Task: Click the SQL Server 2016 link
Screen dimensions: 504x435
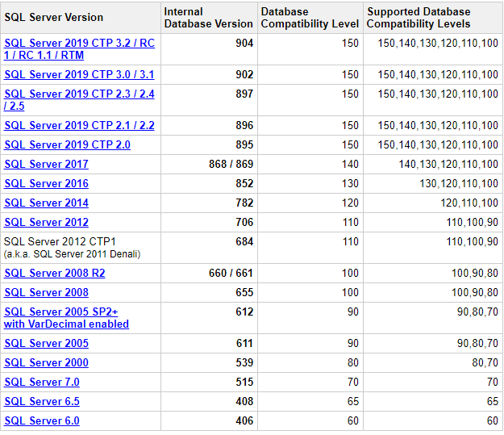Action: tap(46, 183)
